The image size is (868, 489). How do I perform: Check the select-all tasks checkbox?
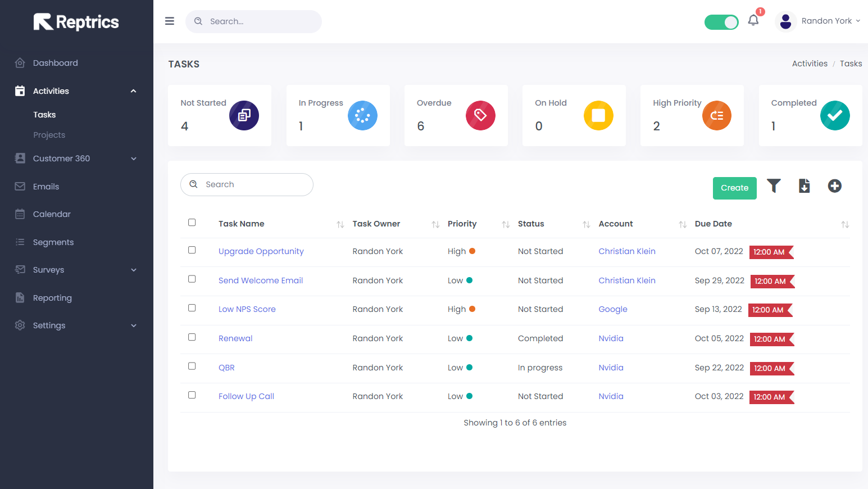pos(192,223)
